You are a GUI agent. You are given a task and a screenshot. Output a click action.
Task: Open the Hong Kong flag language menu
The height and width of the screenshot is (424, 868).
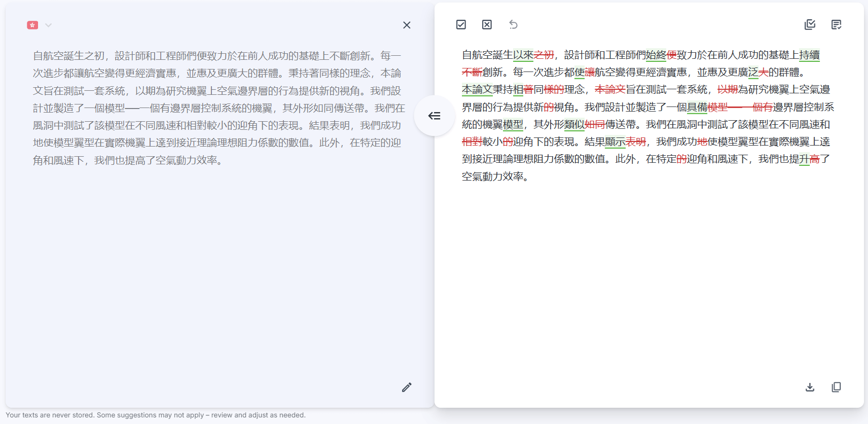click(x=32, y=25)
